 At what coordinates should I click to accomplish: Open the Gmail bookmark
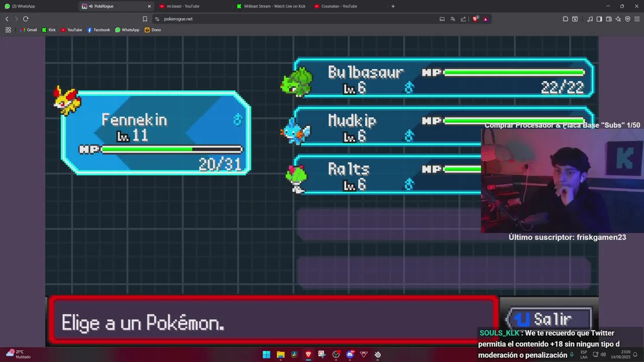pos(28,30)
